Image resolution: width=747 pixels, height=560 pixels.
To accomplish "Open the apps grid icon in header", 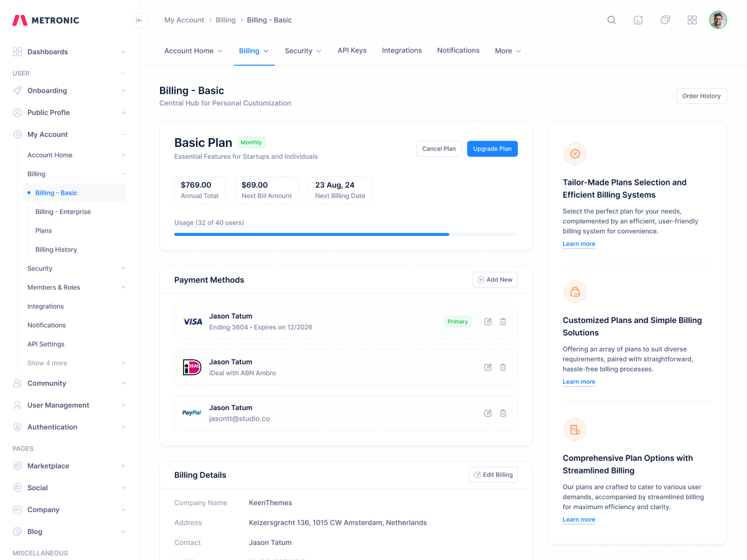I will [x=692, y=20].
